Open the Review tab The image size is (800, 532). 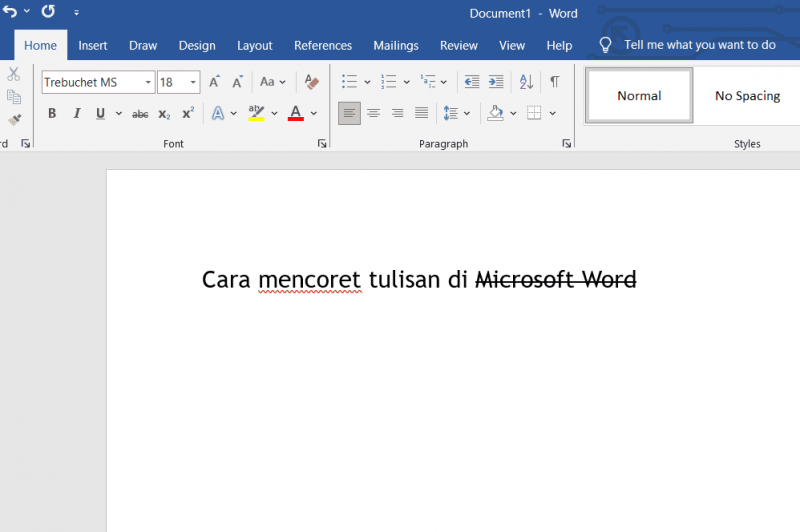(x=459, y=45)
